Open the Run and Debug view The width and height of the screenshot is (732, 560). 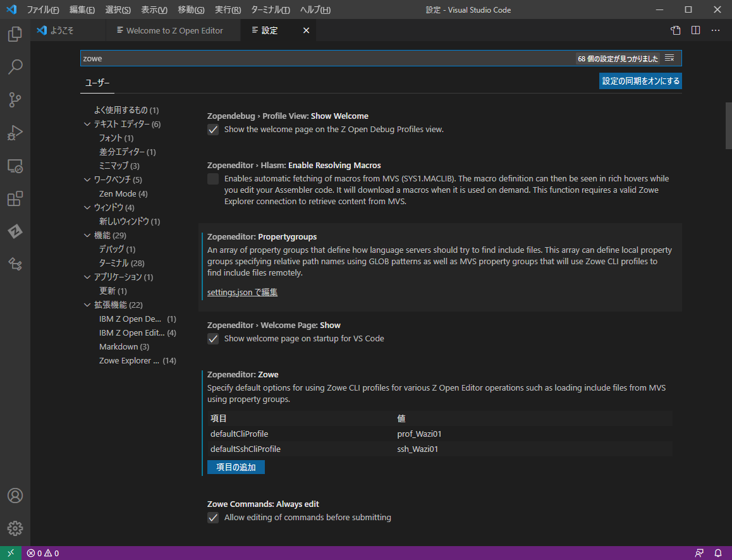pos(15,133)
